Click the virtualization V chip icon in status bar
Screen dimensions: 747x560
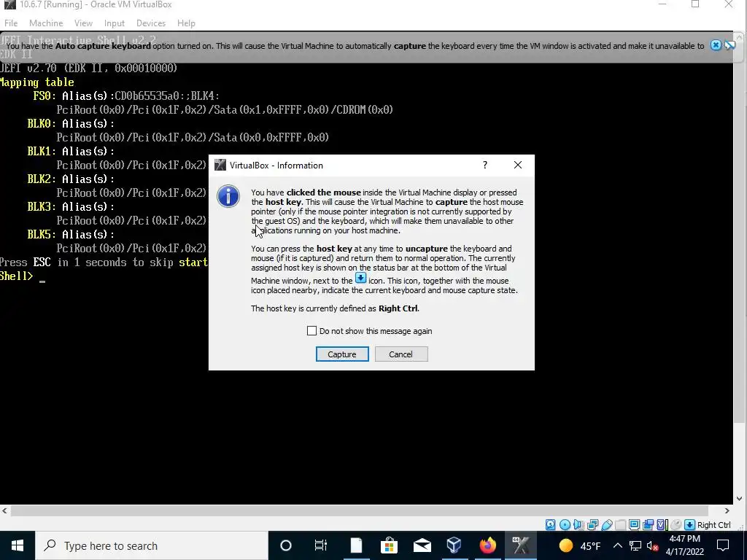tap(662, 525)
